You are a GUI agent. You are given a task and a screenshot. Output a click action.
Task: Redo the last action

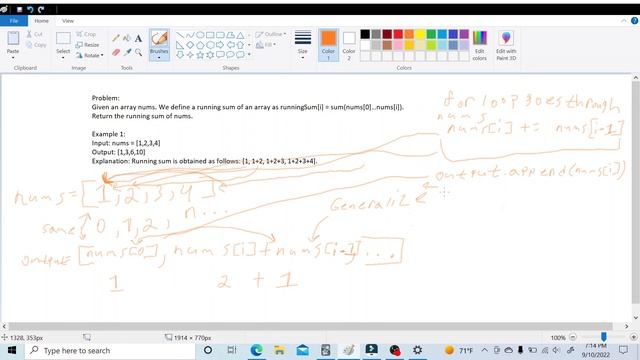41,9
